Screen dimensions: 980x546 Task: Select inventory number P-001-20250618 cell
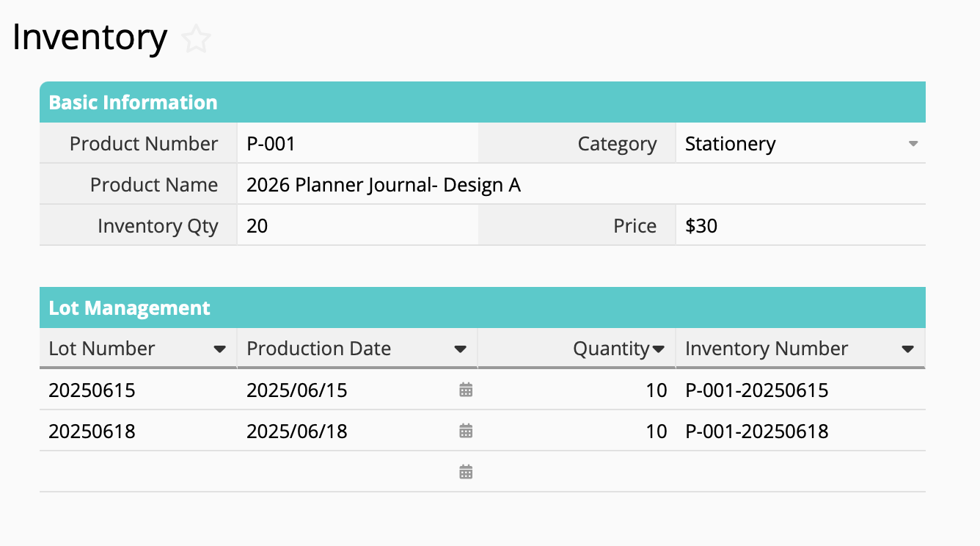[800, 431]
